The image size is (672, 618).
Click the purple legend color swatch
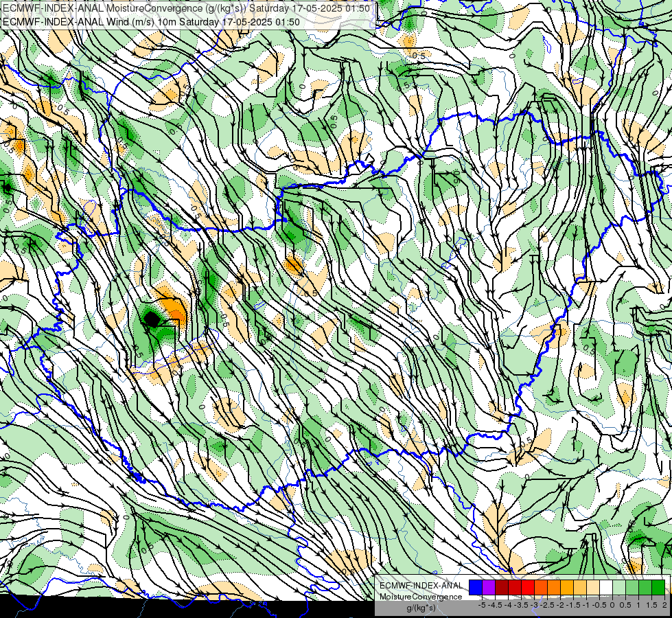489,587
